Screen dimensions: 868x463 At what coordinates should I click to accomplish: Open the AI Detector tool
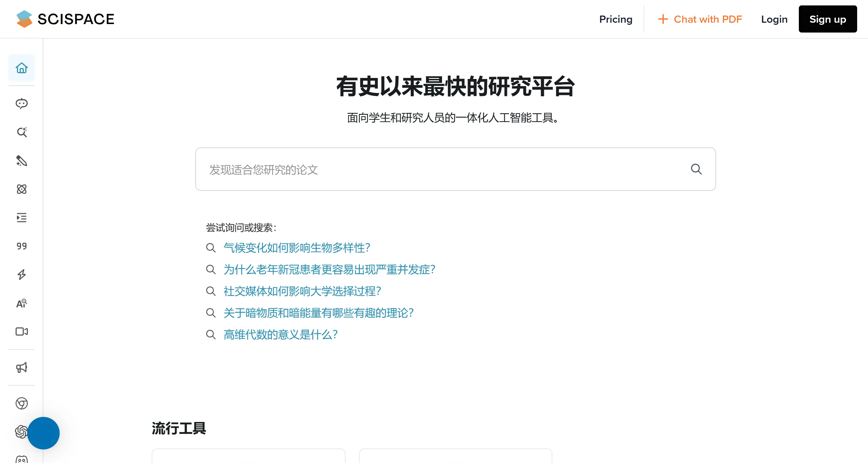coord(21,303)
